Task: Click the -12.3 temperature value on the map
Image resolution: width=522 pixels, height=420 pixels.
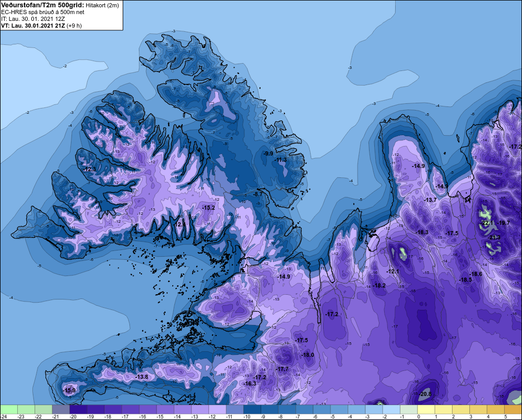Action: [89, 170]
